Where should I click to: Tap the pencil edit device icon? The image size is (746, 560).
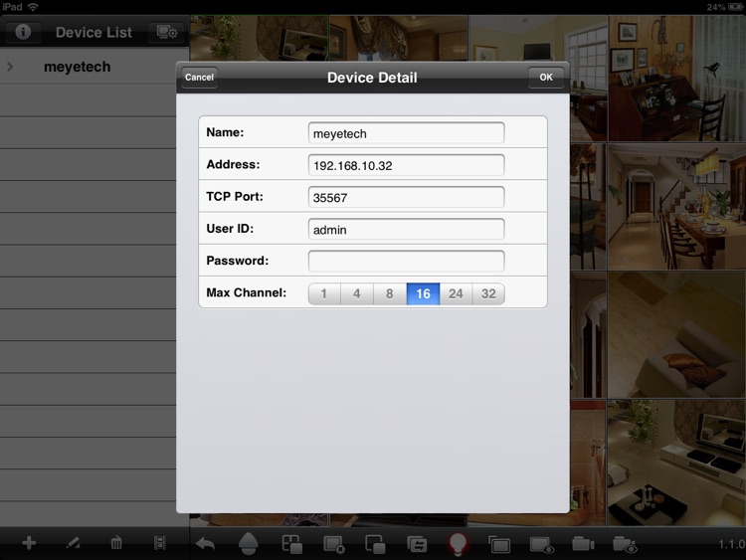pos(73,543)
